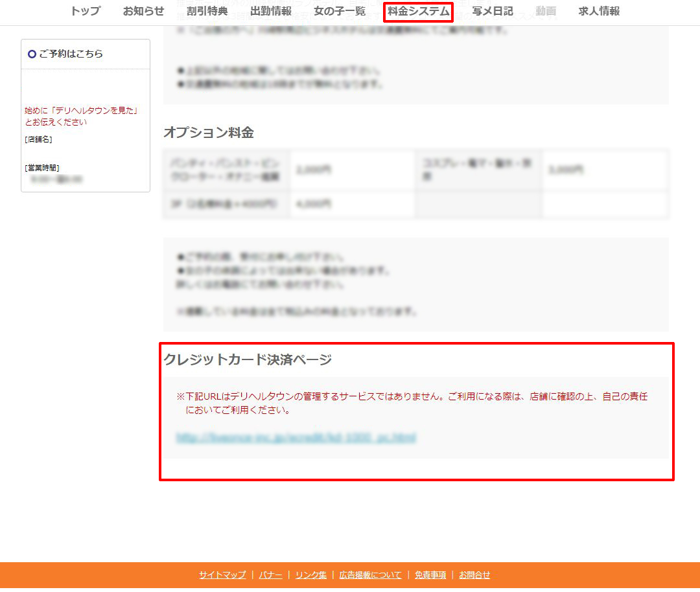View 出勤情報 from the navigation bar
This screenshot has height=592, width=700.
coord(271,11)
